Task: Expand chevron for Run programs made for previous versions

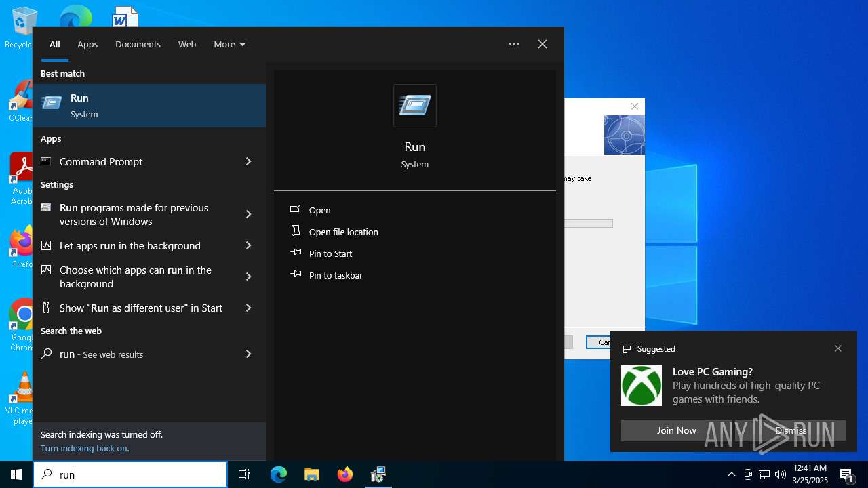Action: pyautogui.click(x=248, y=214)
